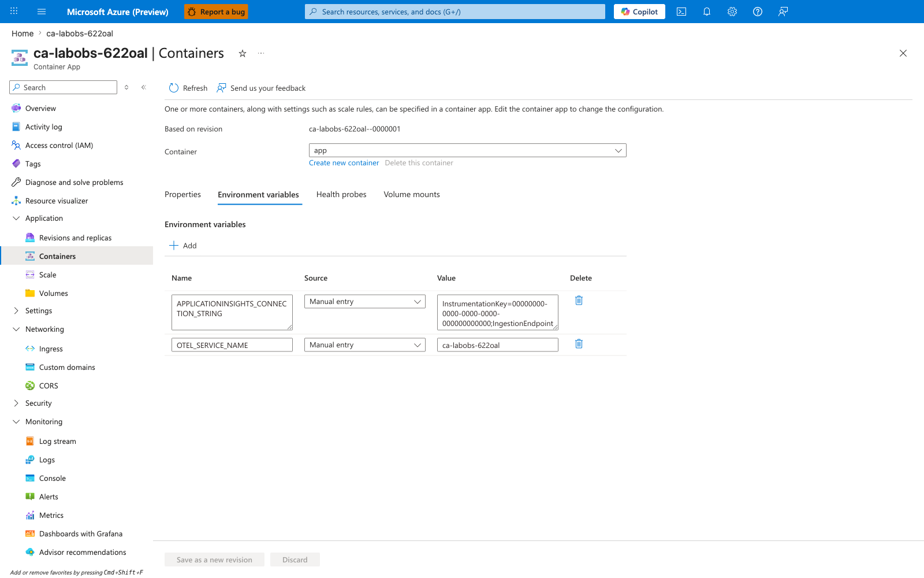Delete the OTEL_SERVICE_NAME variable
Viewport: 924px width, 578px height.
579,343
